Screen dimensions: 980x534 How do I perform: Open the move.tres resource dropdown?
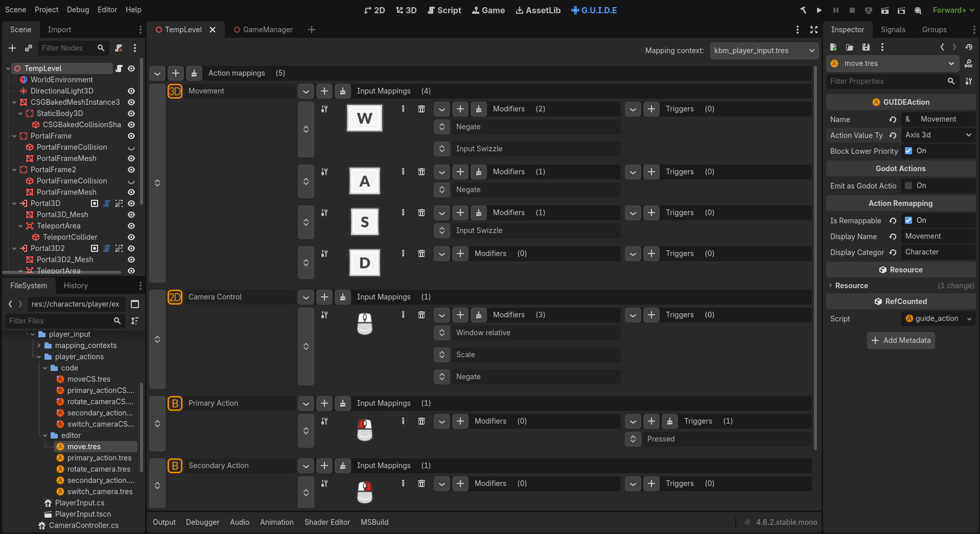tap(893, 63)
